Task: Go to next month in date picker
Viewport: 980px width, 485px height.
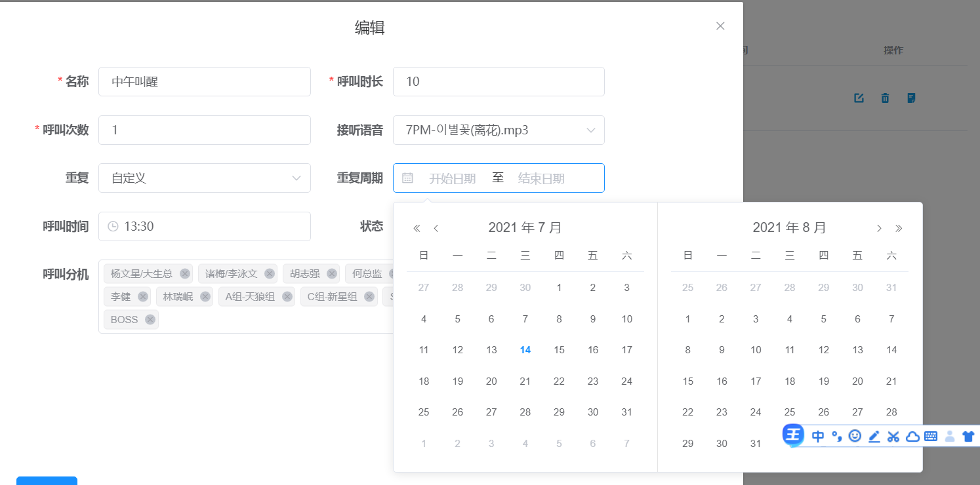Action: 879,228
